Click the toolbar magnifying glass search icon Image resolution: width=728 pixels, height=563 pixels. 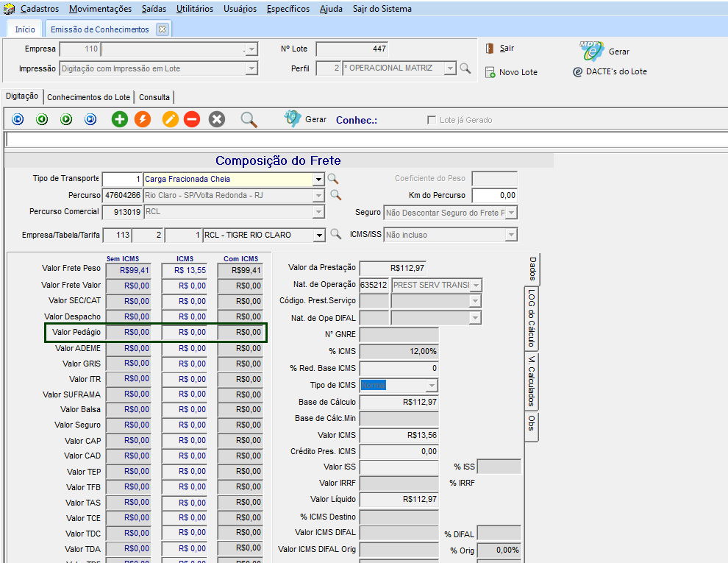click(249, 119)
